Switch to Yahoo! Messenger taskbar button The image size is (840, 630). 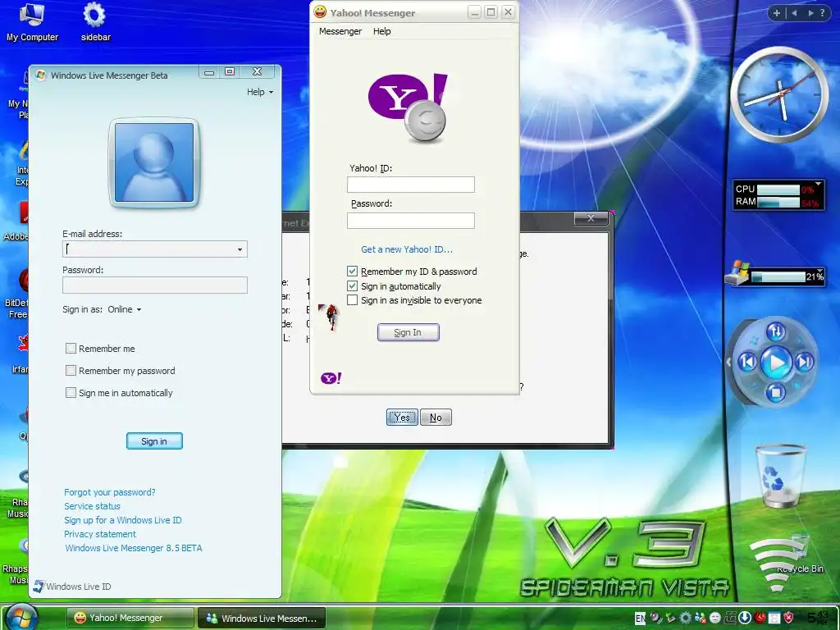point(130,618)
